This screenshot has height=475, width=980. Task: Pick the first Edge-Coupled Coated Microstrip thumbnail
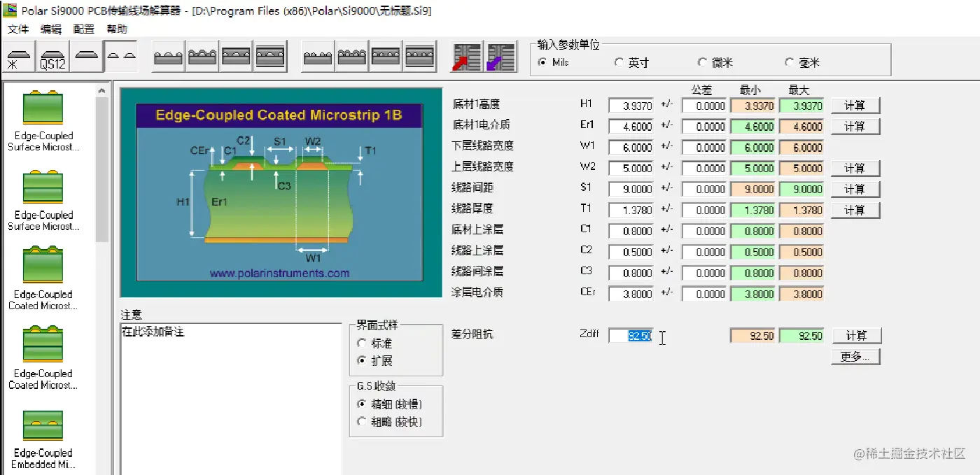[x=43, y=266]
